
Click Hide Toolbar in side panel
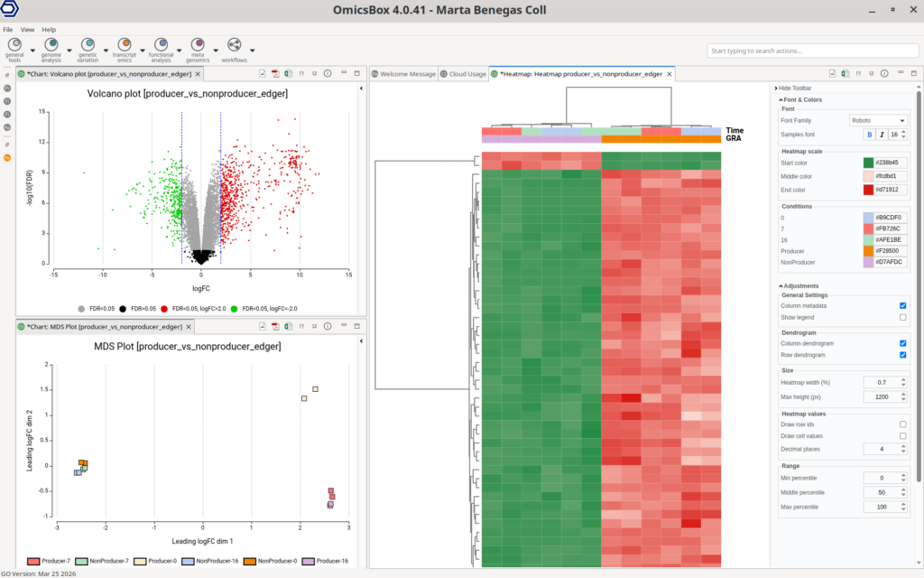(x=794, y=88)
